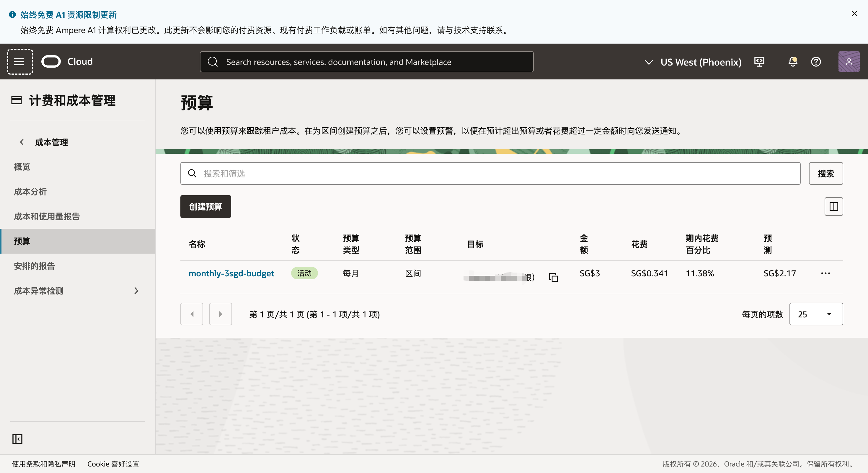The width and height of the screenshot is (868, 473).
Task: Copy the budget target OCID
Action: coord(553,277)
